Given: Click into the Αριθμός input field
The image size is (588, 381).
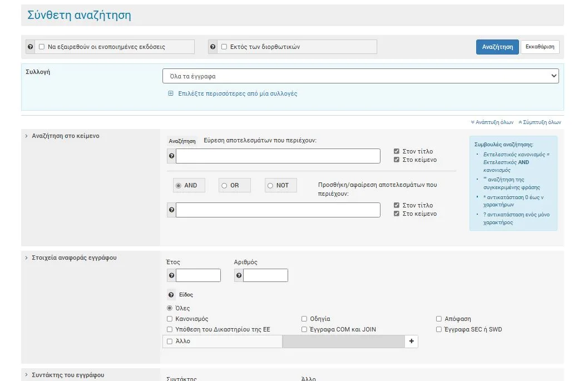Looking at the screenshot, I should (265, 276).
